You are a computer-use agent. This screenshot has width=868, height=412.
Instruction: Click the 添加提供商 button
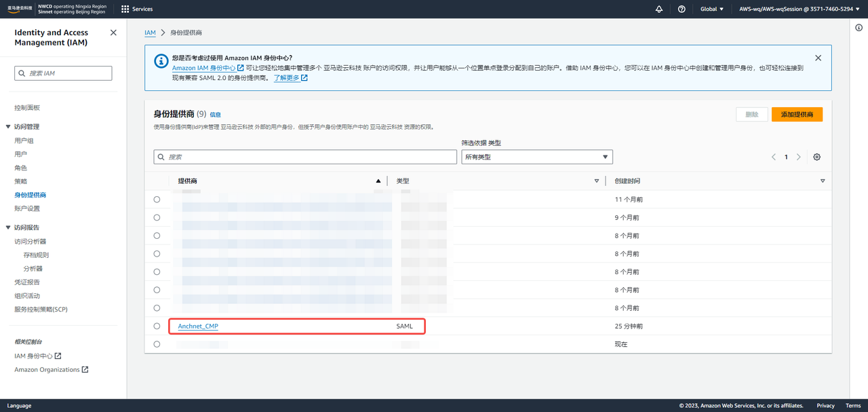pyautogui.click(x=797, y=115)
